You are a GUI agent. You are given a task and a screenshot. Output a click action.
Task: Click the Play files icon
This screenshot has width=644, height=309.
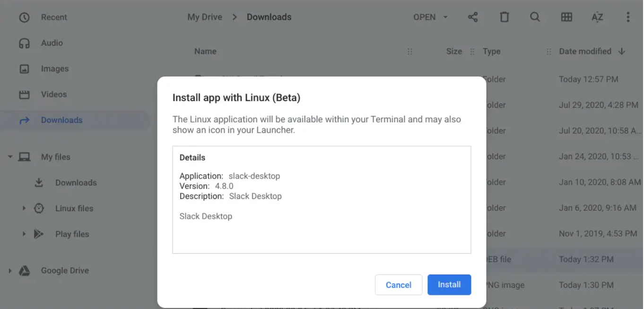point(39,234)
